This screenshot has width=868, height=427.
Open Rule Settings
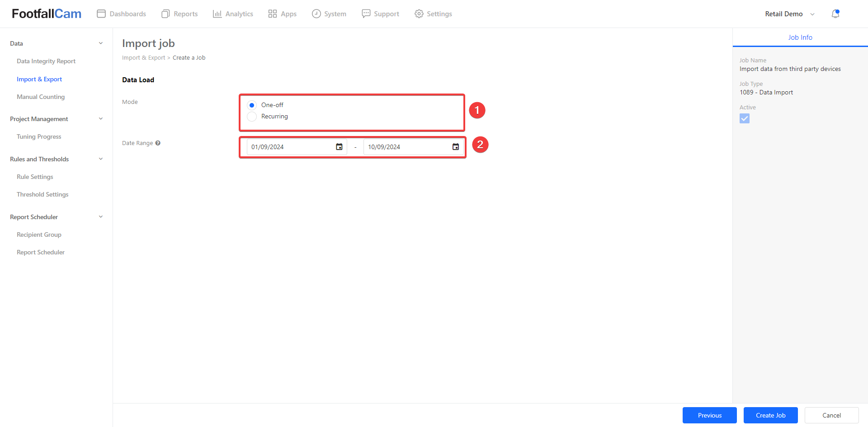(35, 177)
